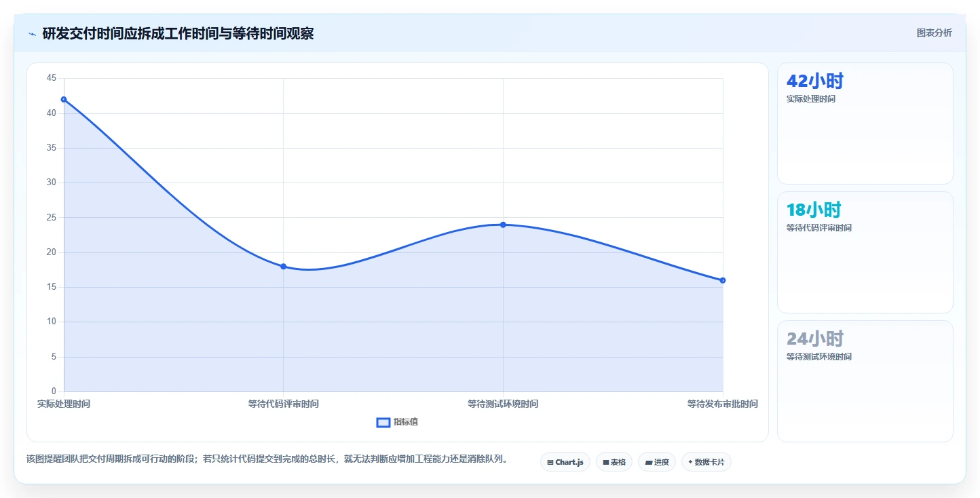Select the 等待发布审批时间 data point at 16
Image resolution: width=980 pixels, height=498 pixels.
click(723, 280)
